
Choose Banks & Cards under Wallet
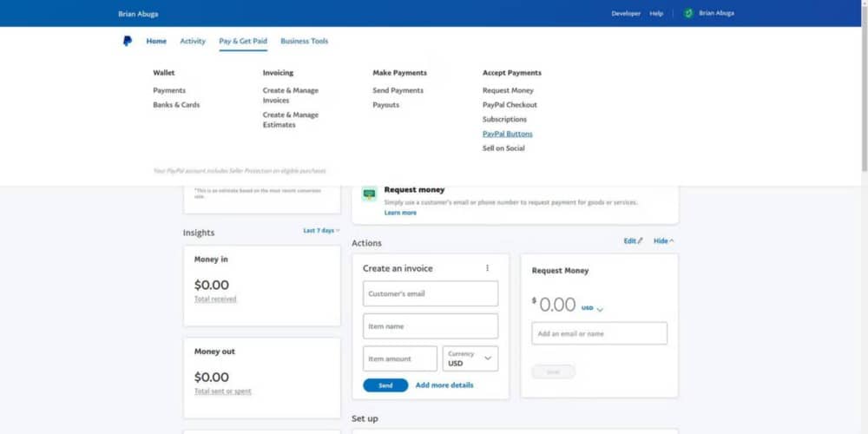[x=176, y=105]
